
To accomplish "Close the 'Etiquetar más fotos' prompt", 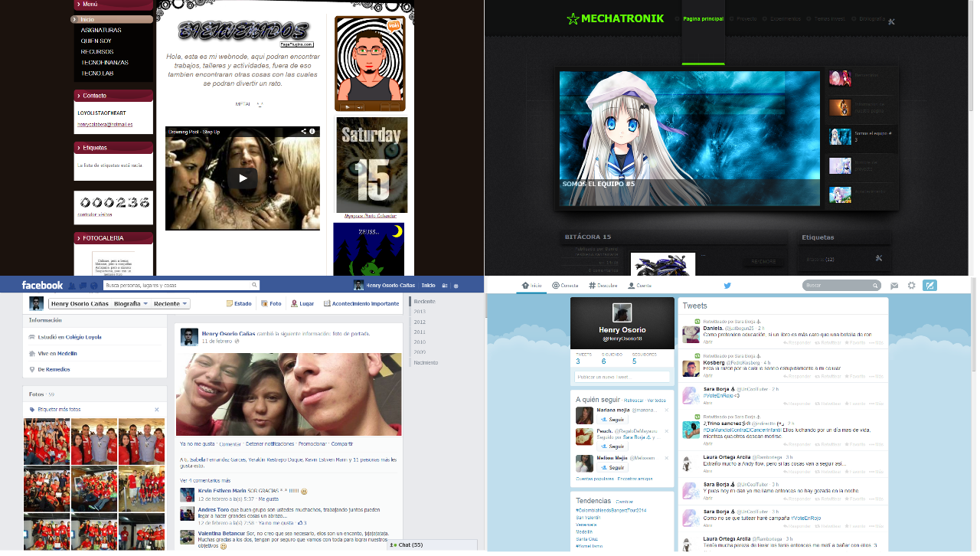I will click(x=157, y=410).
